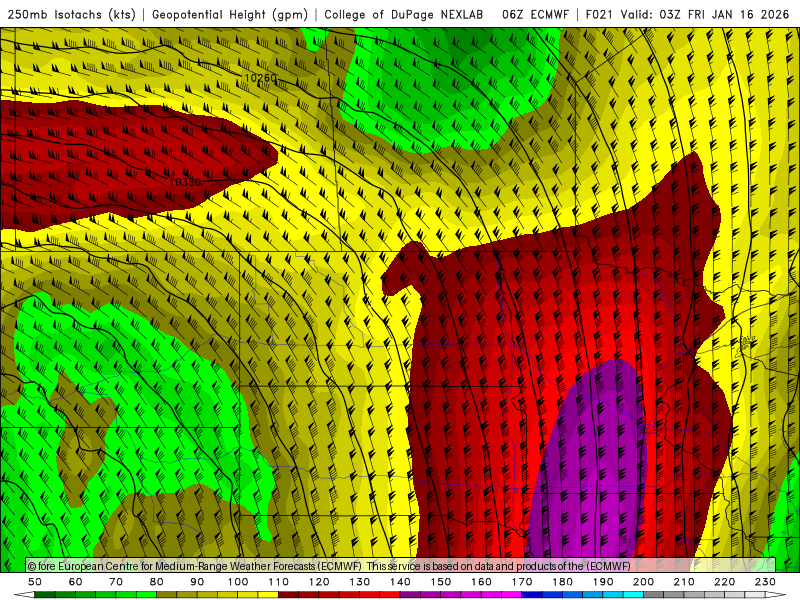The image size is (800, 600).
Task: Click the legend value 230
Action: pos(765,582)
